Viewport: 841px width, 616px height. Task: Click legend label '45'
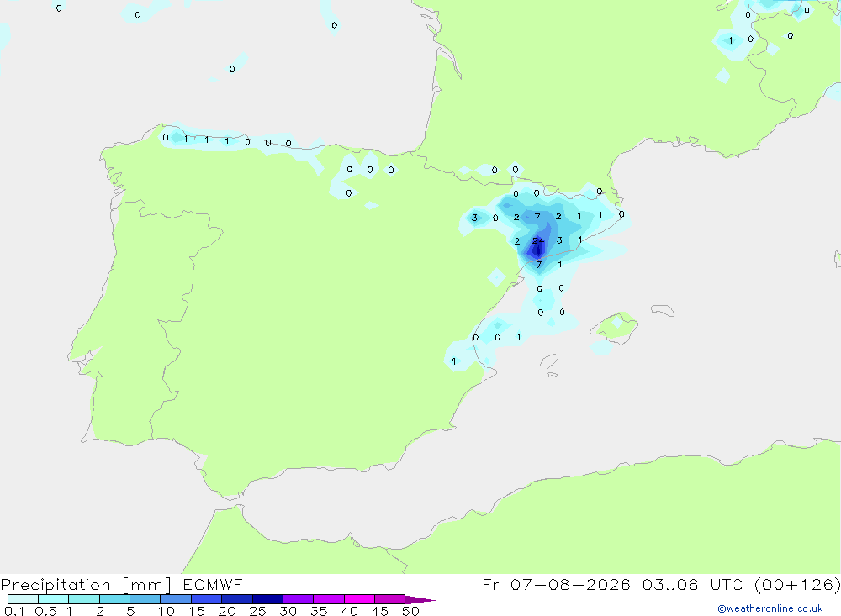click(x=380, y=611)
